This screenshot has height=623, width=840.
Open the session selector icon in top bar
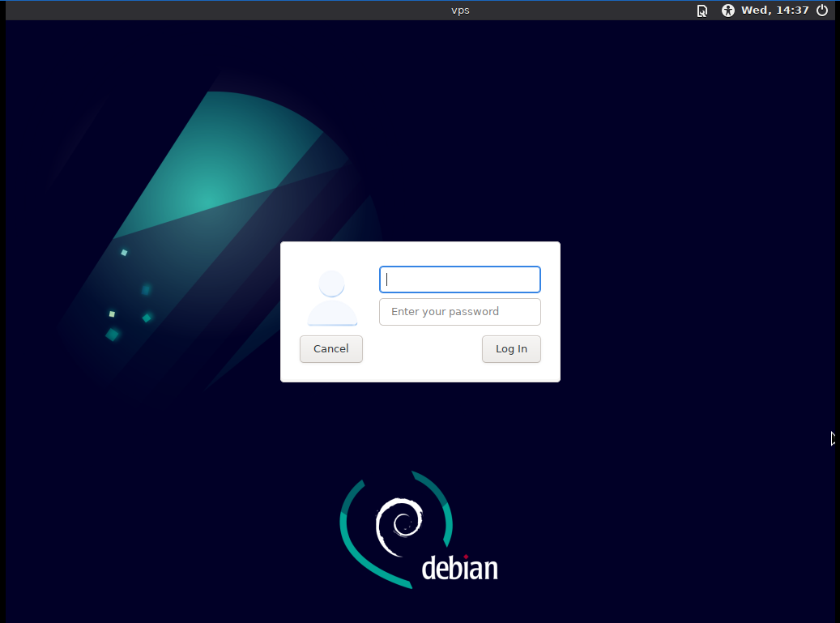click(x=701, y=11)
